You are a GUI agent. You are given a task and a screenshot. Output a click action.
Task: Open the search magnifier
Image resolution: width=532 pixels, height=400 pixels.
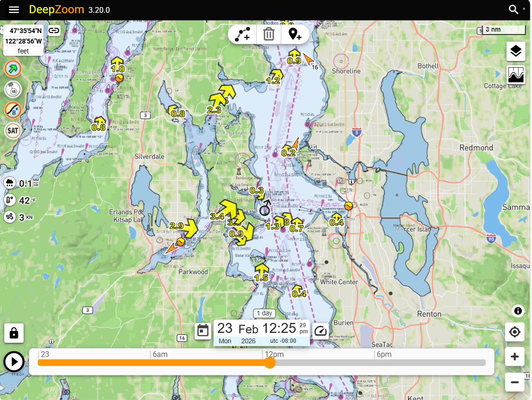513,10
